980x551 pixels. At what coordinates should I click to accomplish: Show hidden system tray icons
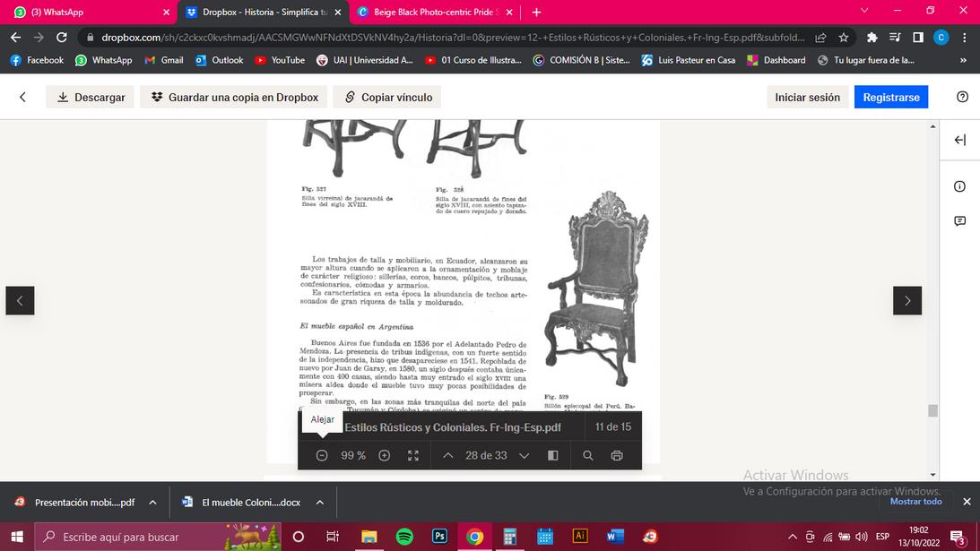(792, 537)
